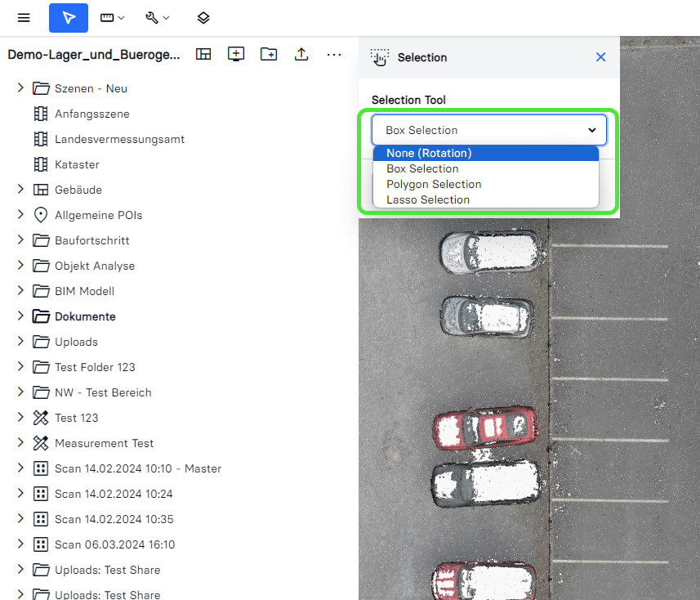The image size is (700, 600).
Task: Open the hamburger main menu
Action: click(x=24, y=18)
